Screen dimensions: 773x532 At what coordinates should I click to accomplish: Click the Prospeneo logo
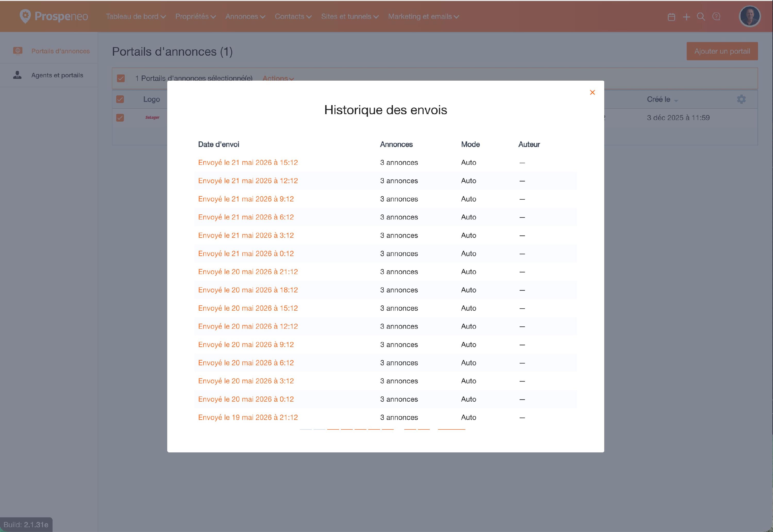[54, 16]
